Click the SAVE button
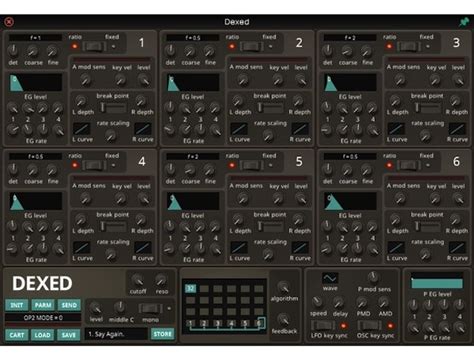 69,335
